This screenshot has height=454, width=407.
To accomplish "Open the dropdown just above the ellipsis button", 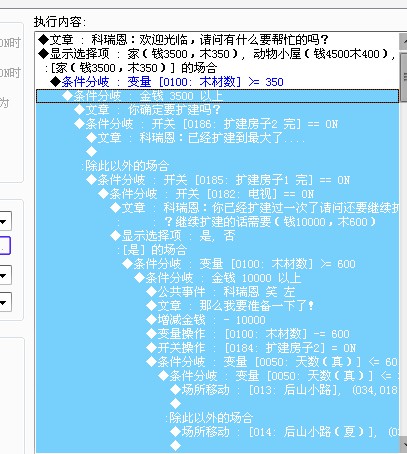I will click(x=5, y=221).
